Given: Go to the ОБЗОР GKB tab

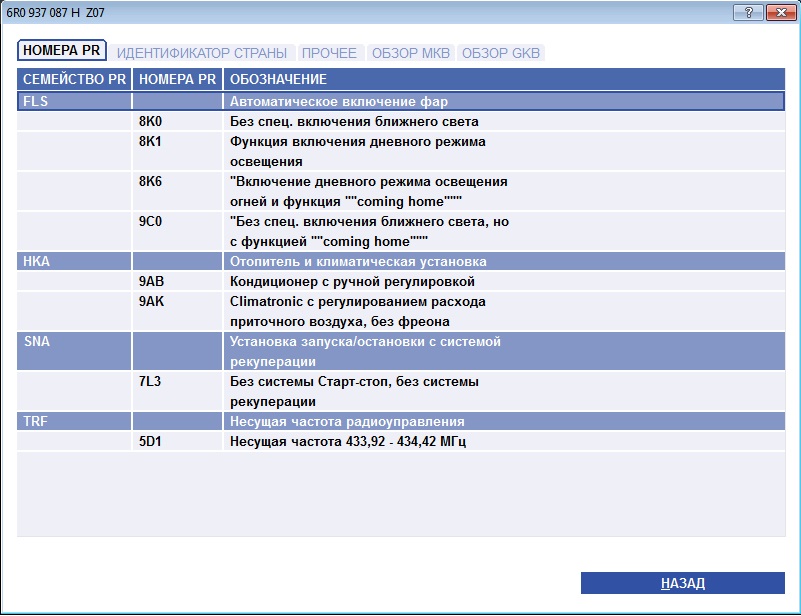Looking at the screenshot, I should coord(501,53).
